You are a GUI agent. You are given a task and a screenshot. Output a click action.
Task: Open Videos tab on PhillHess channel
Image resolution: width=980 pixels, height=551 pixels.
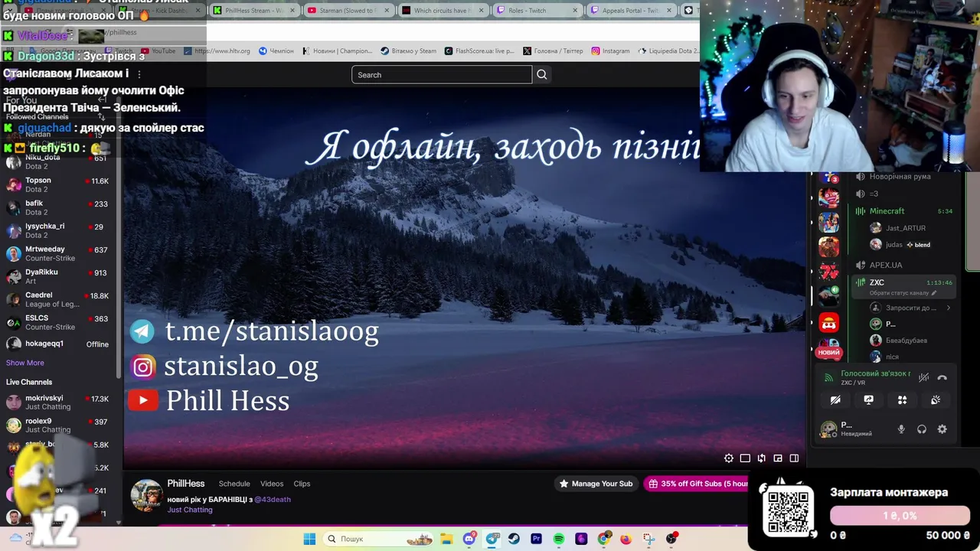272,484
